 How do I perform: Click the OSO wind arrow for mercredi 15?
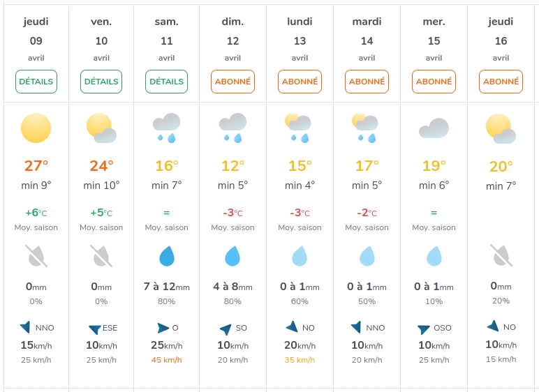click(x=424, y=329)
